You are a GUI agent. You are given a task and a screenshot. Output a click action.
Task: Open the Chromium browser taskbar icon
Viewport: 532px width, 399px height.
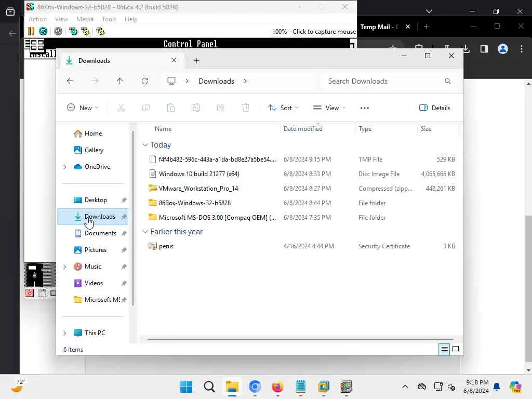coord(255,387)
